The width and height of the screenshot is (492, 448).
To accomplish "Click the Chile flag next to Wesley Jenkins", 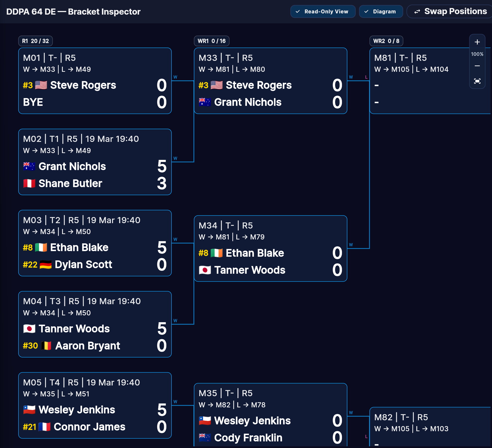I will [x=29, y=410].
